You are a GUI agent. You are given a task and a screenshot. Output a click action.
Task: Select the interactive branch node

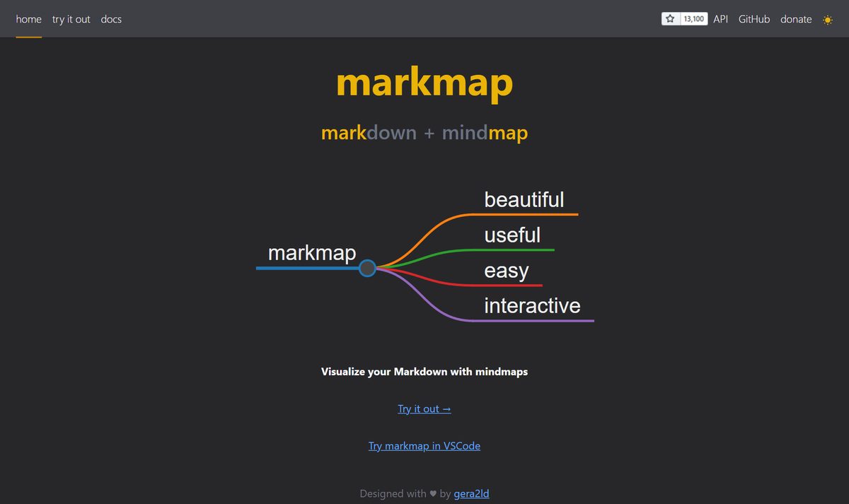[x=532, y=305]
